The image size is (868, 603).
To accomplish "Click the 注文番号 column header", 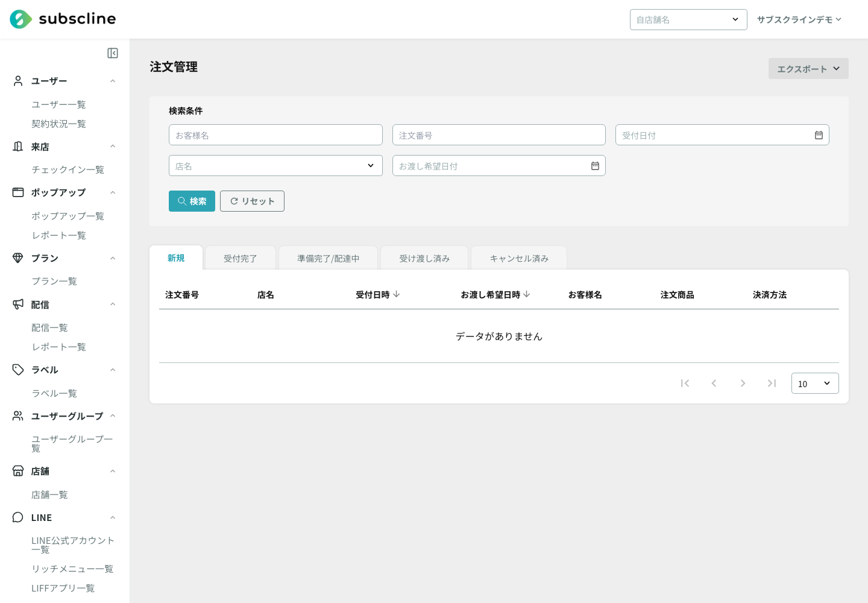I will (x=182, y=295).
